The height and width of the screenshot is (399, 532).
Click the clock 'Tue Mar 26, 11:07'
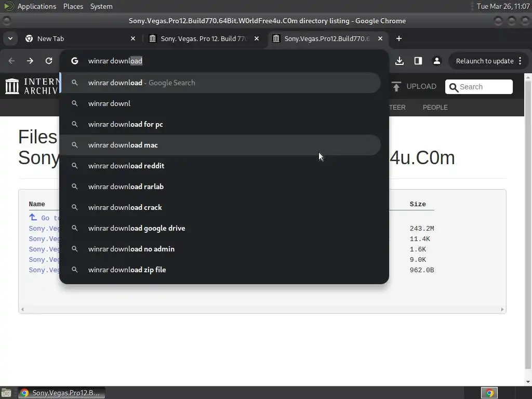pyautogui.click(x=503, y=6)
